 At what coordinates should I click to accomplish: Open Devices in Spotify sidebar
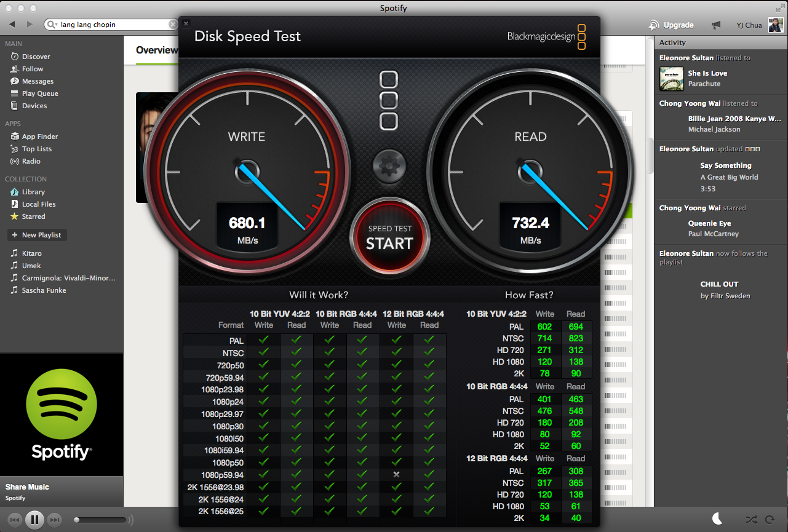pyautogui.click(x=34, y=106)
